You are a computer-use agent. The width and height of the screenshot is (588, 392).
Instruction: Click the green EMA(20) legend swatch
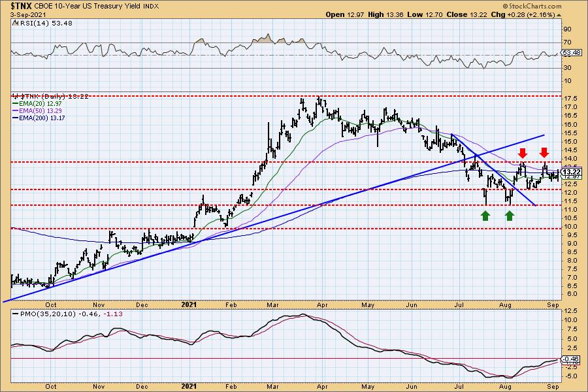point(16,103)
